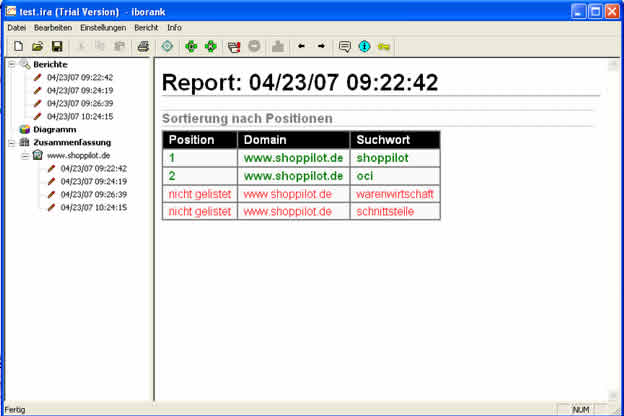Close the iborank window
Viewport: 624px width, 416px height.
pos(612,12)
